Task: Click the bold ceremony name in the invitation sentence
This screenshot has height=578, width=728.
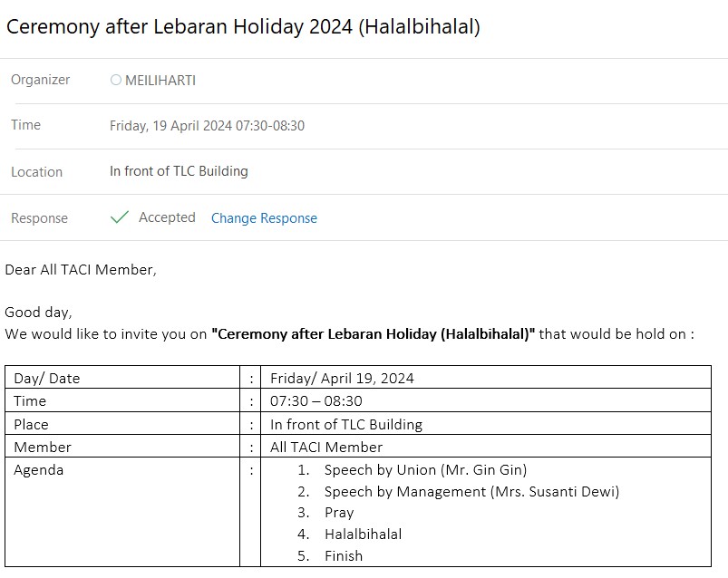Action: pyautogui.click(x=373, y=333)
